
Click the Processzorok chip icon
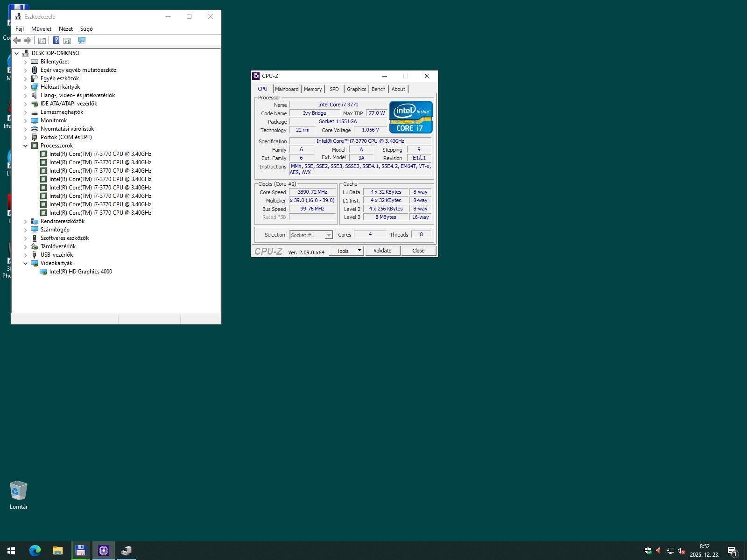point(35,146)
